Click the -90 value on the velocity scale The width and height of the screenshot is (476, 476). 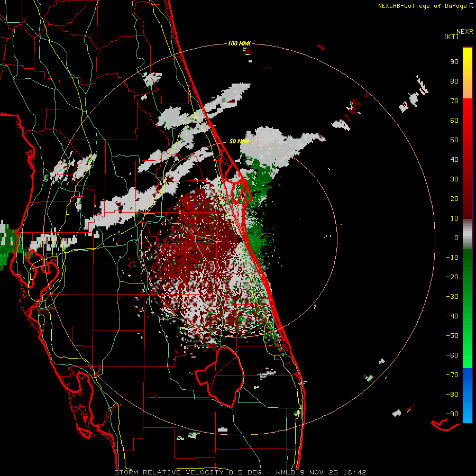[452, 414]
